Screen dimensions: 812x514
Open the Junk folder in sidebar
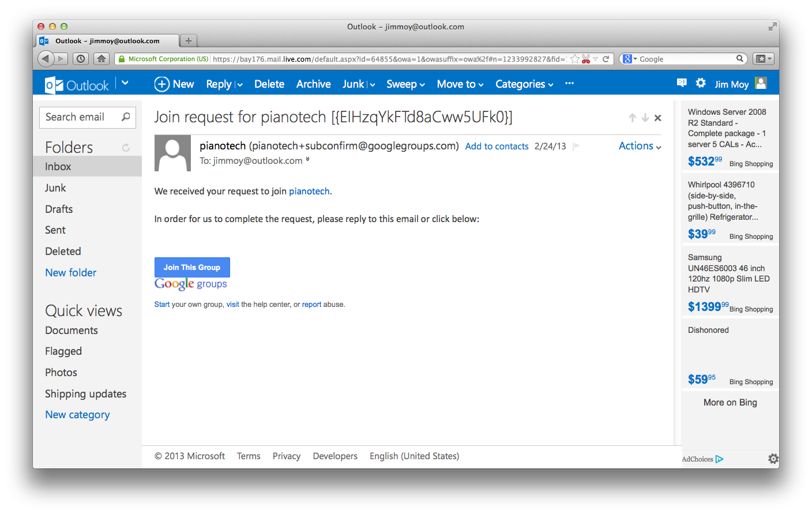(x=55, y=188)
